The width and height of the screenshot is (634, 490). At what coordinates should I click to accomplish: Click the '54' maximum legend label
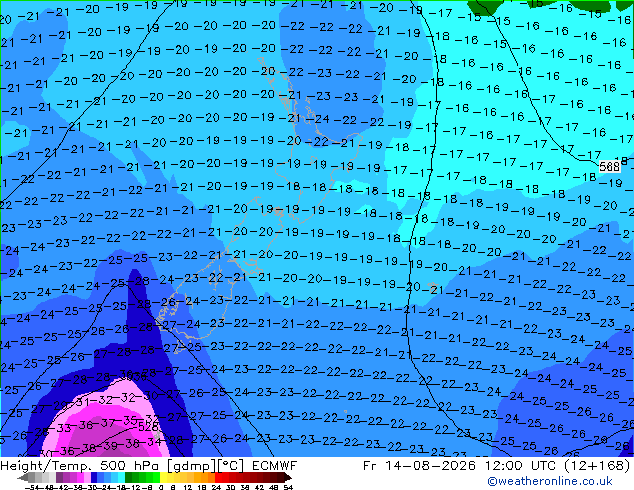tap(288, 488)
